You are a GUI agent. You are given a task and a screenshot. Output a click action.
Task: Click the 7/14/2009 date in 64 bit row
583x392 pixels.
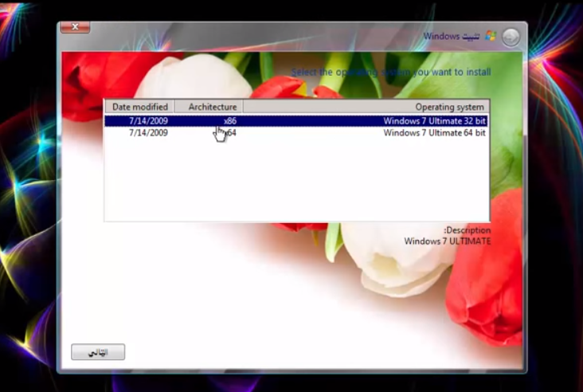pos(148,133)
